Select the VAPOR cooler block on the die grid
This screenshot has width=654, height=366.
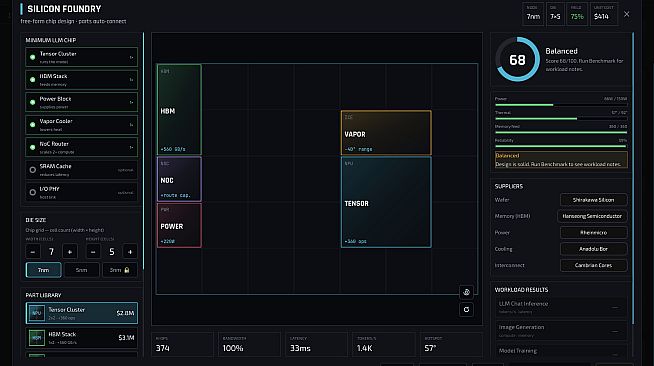tap(386, 133)
